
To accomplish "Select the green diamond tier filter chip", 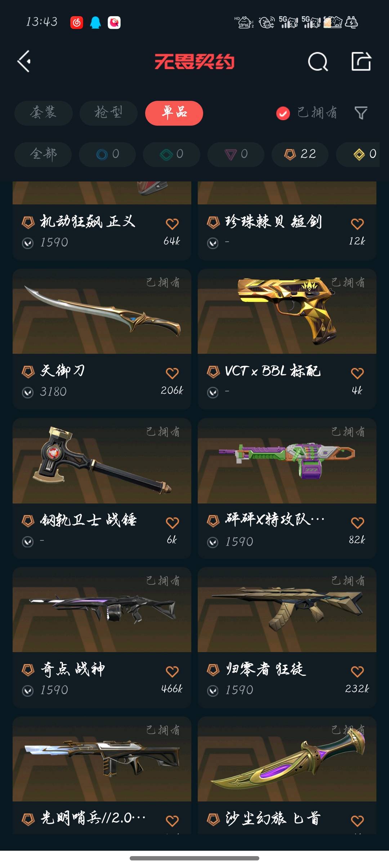I will coord(171,154).
